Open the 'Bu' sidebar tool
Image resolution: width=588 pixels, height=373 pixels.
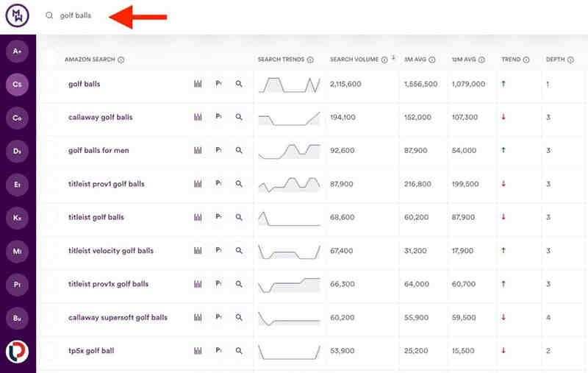tap(17, 319)
